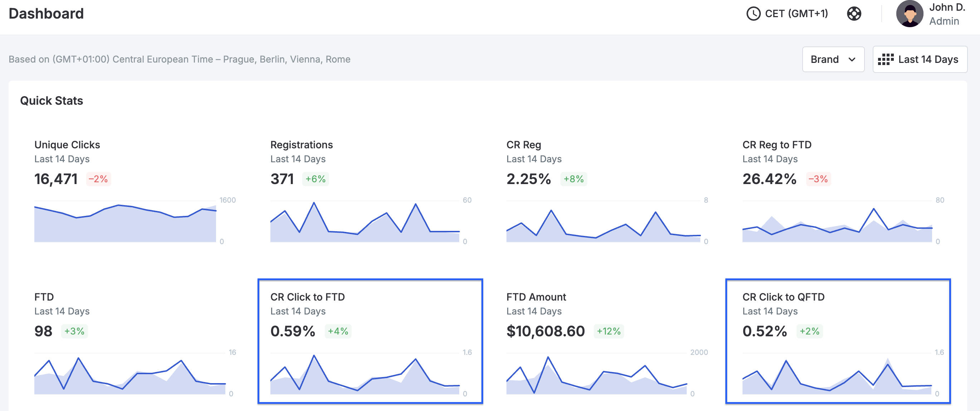
Task: Click the FTD Amount sparkline chart
Action: (597, 374)
